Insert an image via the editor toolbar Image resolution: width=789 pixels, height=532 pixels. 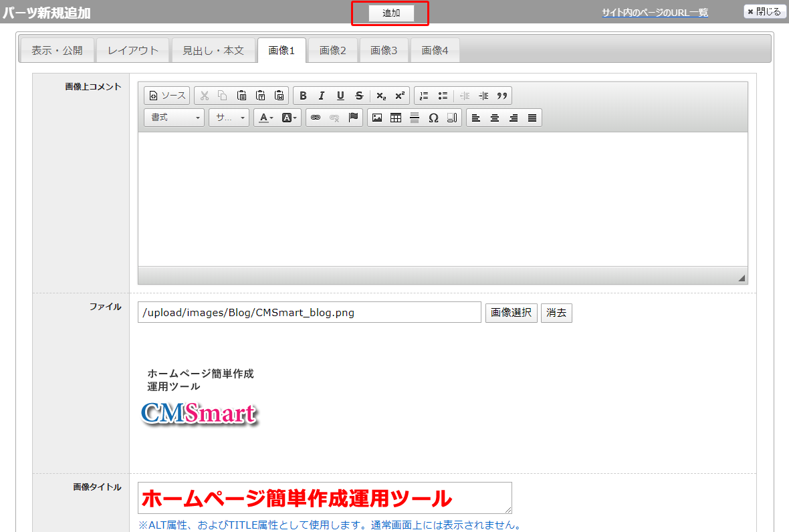[377, 118]
